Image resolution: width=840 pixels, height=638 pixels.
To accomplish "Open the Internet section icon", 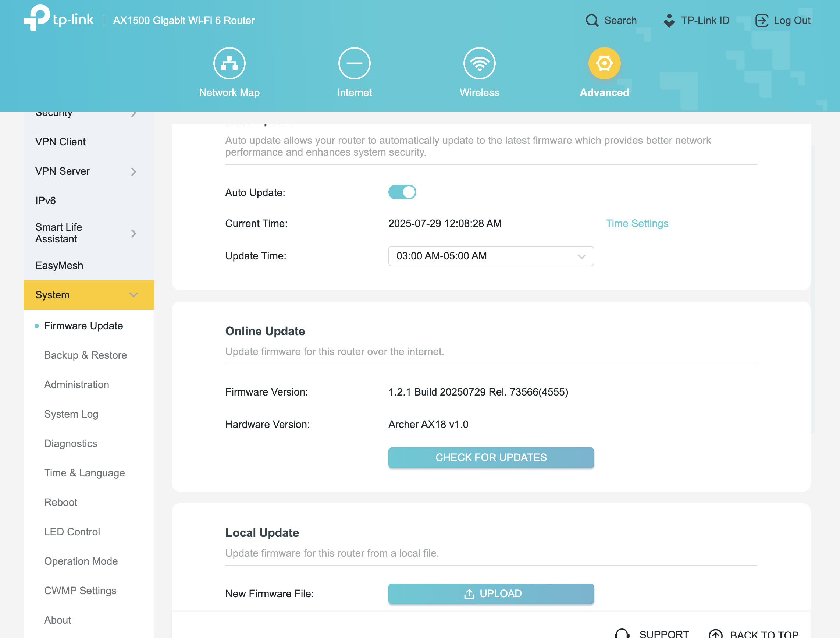I will (354, 63).
